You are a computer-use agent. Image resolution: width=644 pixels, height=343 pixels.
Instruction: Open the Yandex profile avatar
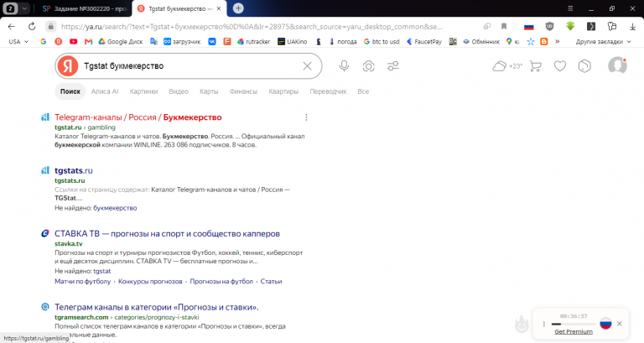617,65
